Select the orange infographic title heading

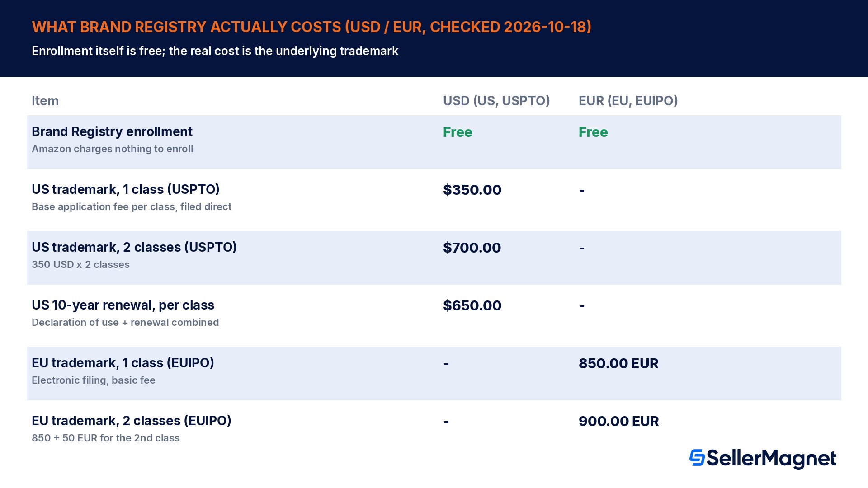click(311, 27)
